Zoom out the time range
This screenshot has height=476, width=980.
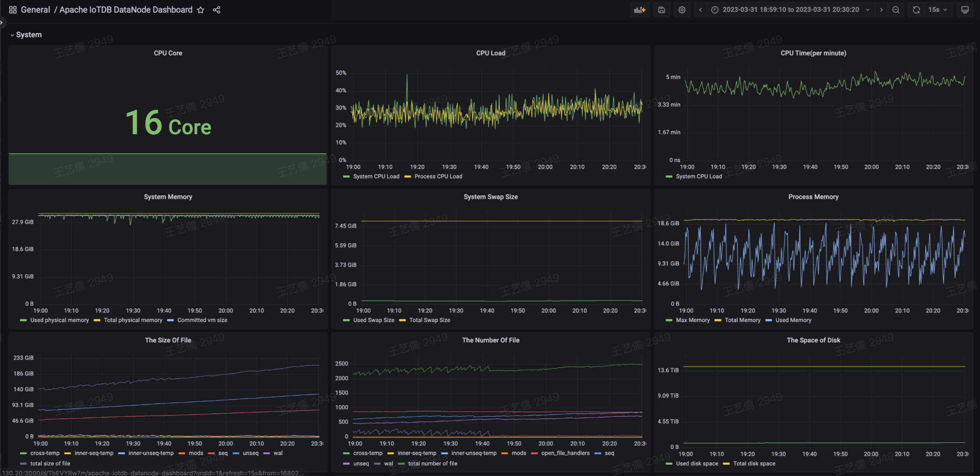click(x=896, y=10)
